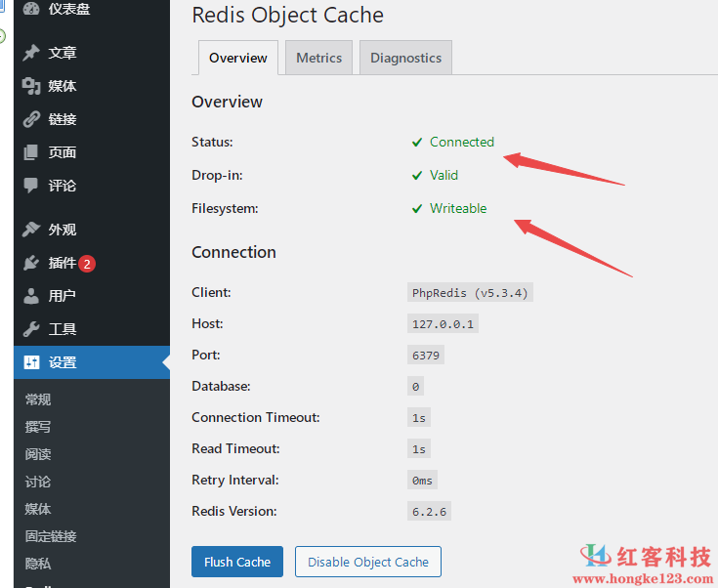This screenshot has width=718, height=588.
Task: Click the Retry Interval value 0ms
Action: [422, 480]
